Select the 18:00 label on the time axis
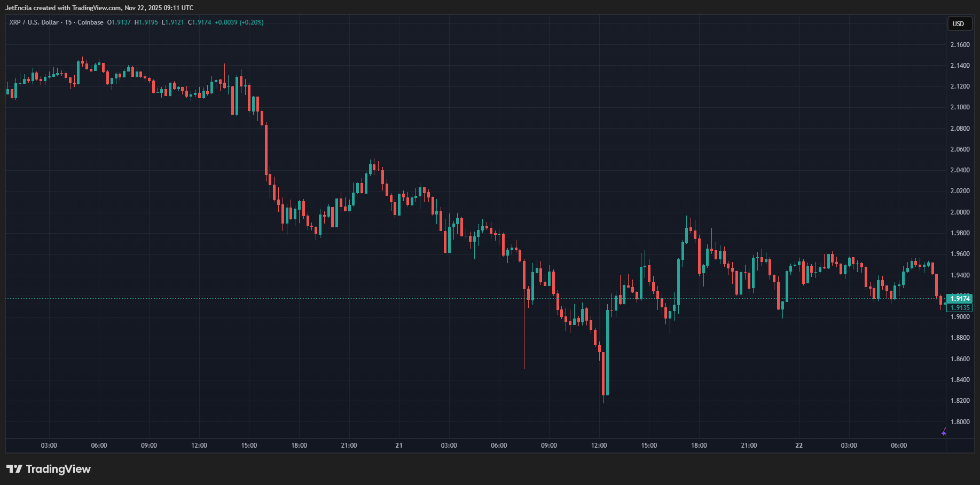The image size is (980, 485). pyautogui.click(x=299, y=445)
